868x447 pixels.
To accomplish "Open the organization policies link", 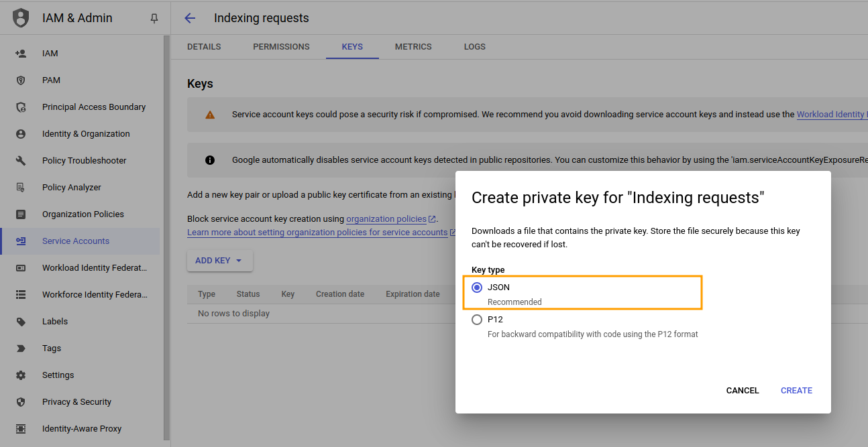I will pos(391,219).
